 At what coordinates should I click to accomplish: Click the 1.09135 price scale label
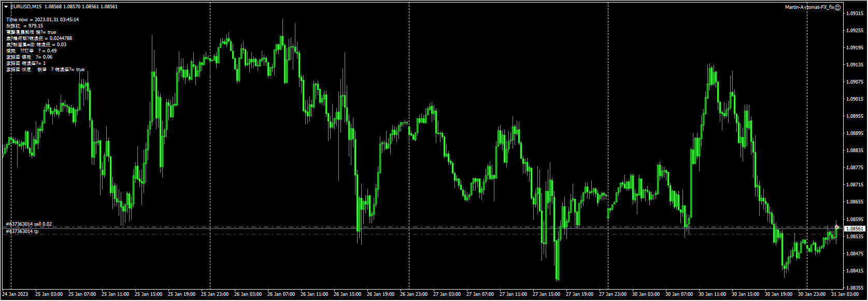(855, 65)
